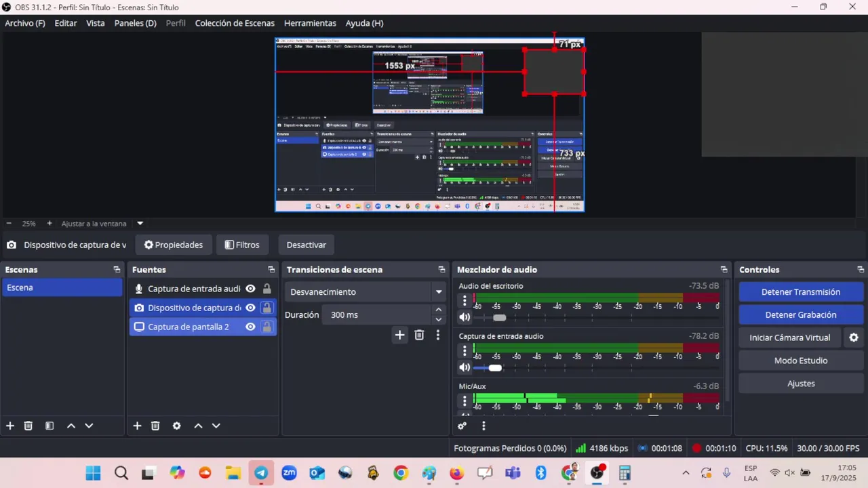Toggle visibility of Dispositivo de captura source

coord(250,308)
